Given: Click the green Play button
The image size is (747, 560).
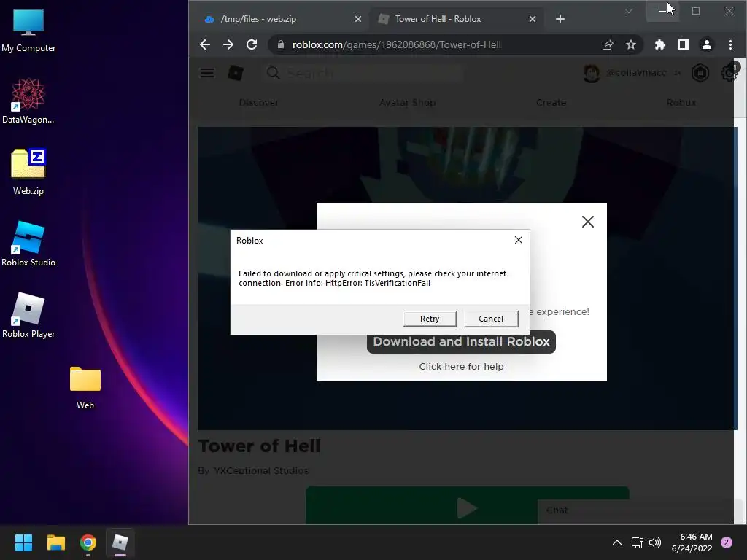Looking at the screenshot, I should [467, 506].
